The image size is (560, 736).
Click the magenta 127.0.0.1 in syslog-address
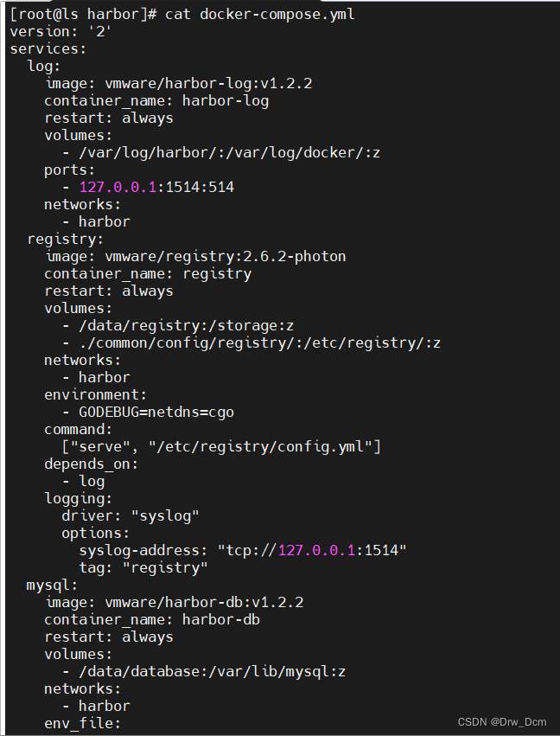(316, 550)
